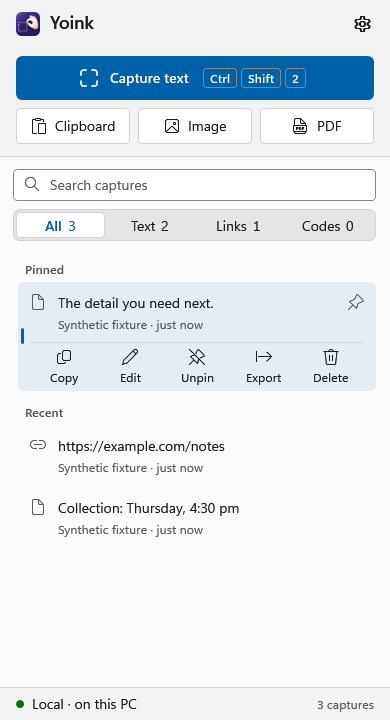This screenshot has width=390, height=720.
Task: Click the Recent section heading
Action: click(44, 413)
